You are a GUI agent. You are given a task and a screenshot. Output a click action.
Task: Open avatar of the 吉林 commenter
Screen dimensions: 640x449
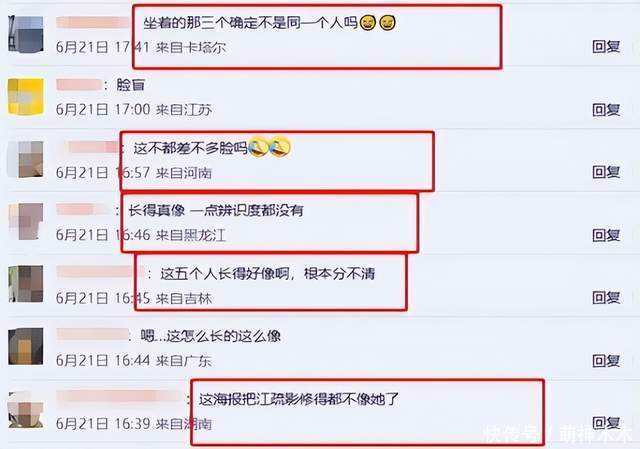(x=26, y=284)
